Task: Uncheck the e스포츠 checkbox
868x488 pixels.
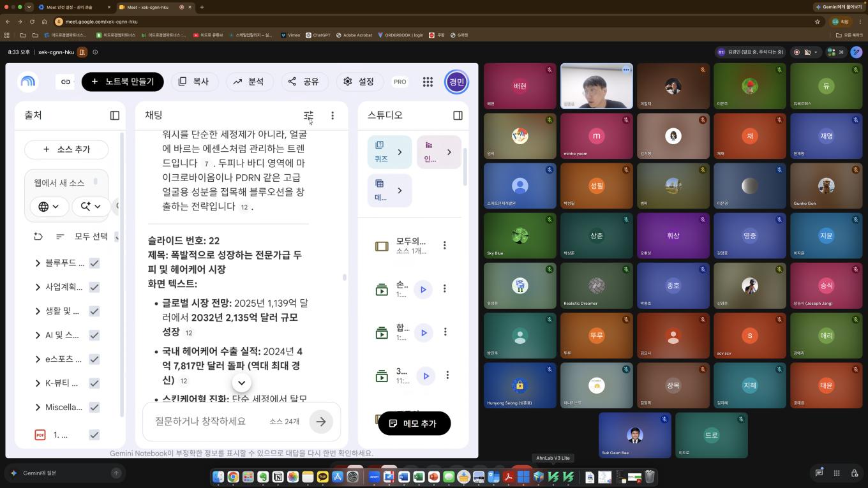Action: coord(94,359)
